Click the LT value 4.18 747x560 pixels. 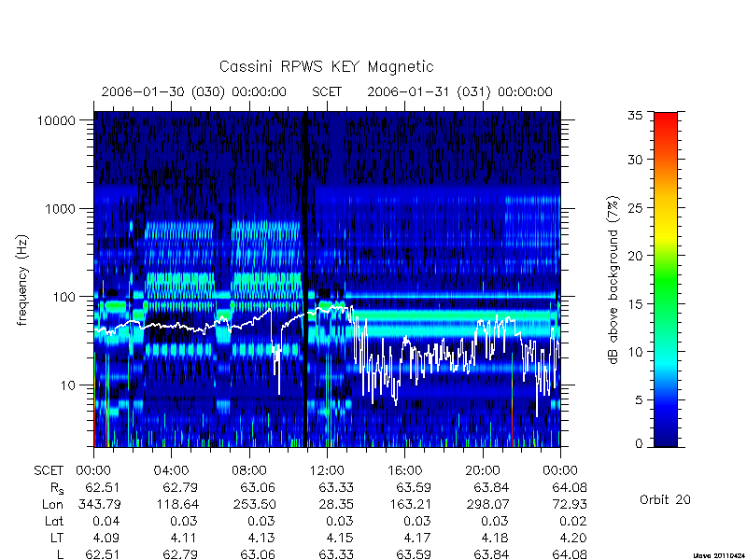[x=496, y=538]
